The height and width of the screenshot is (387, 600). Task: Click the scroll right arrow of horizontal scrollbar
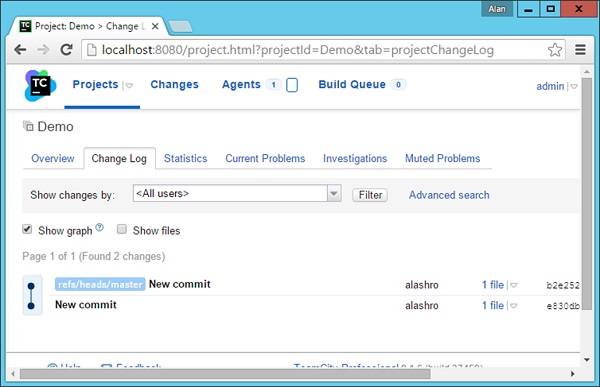[x=572, y=374]
